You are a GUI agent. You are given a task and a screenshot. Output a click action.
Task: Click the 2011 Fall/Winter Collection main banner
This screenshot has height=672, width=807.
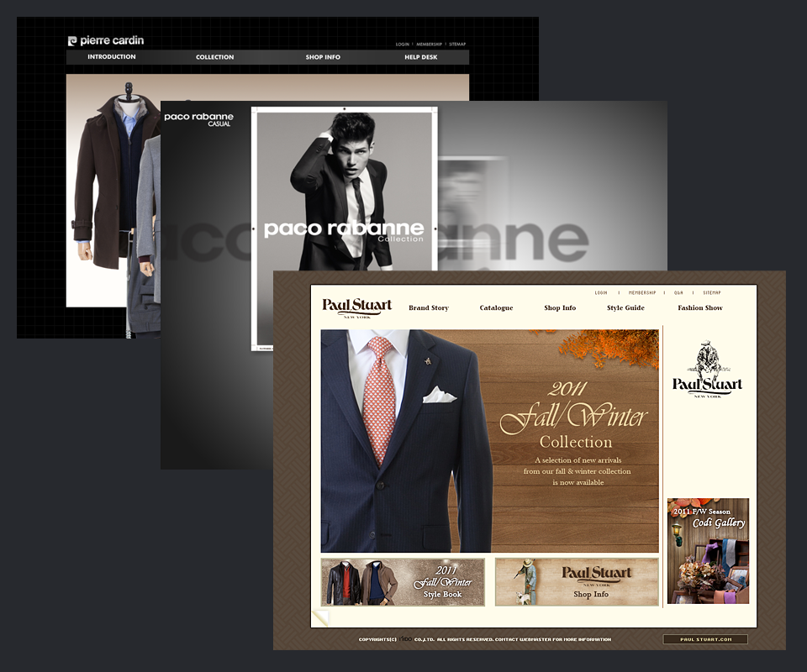(x=489, y=441)
